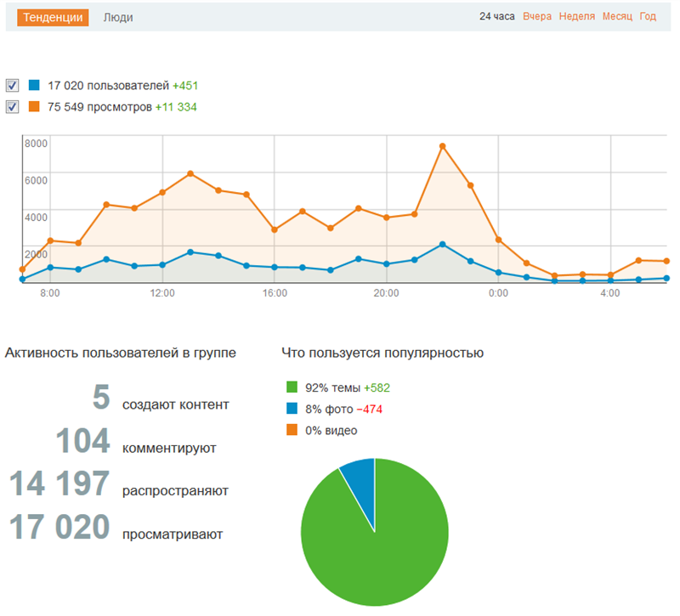Click the orange просмотров legend swatch
Viewport: 680px width, 616px height.
pyautogui.click(x=34, y=106)
